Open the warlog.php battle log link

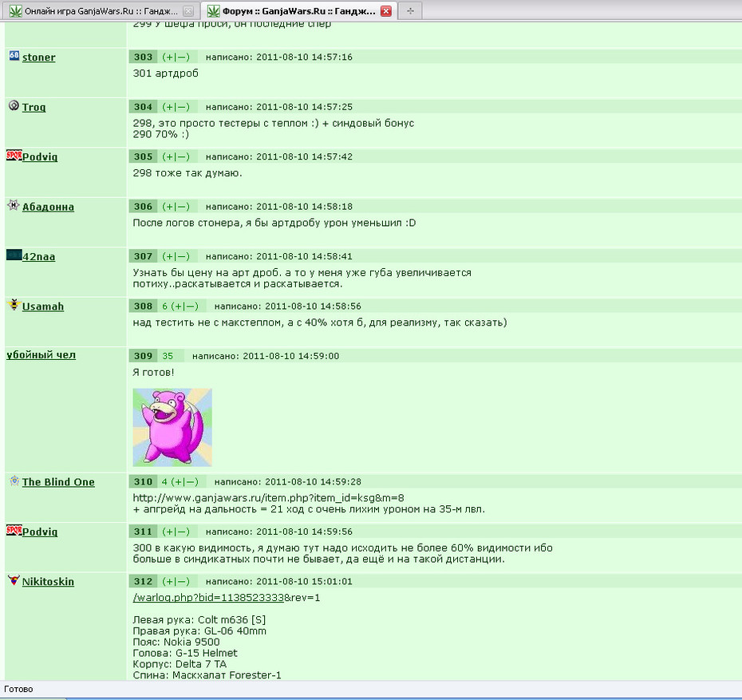(x=208, y=598)
